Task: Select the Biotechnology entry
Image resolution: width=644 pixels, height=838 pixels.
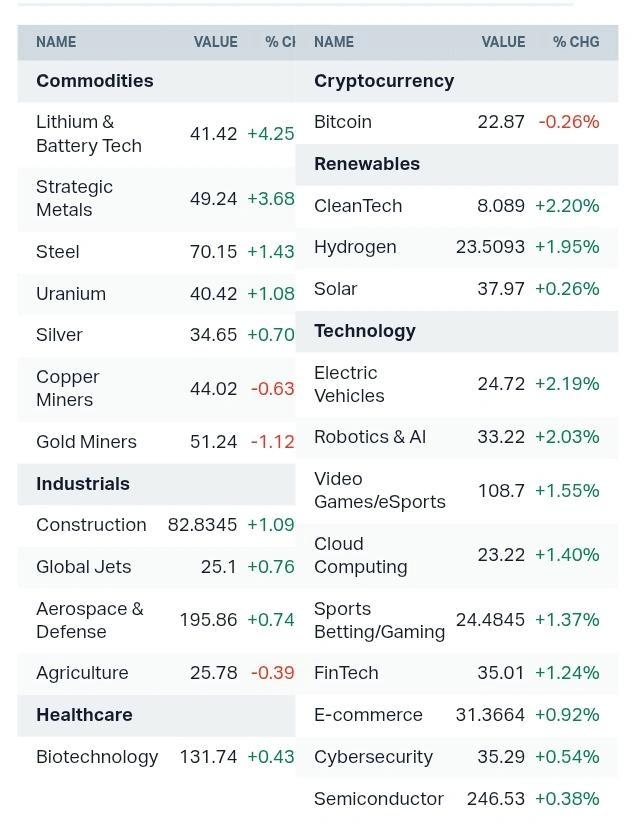Action: coord(97,757)
